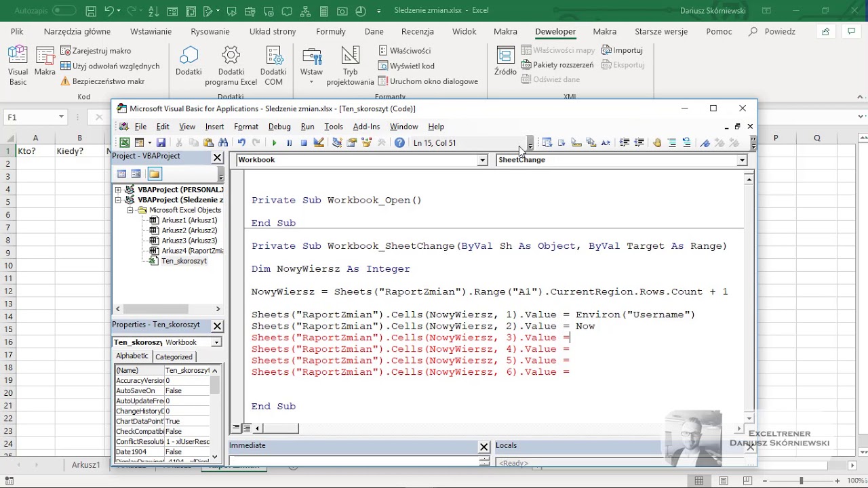This screenshot has width=868, height=488.
Task: Click the Excel zoom slider handle
Action: 801,481
